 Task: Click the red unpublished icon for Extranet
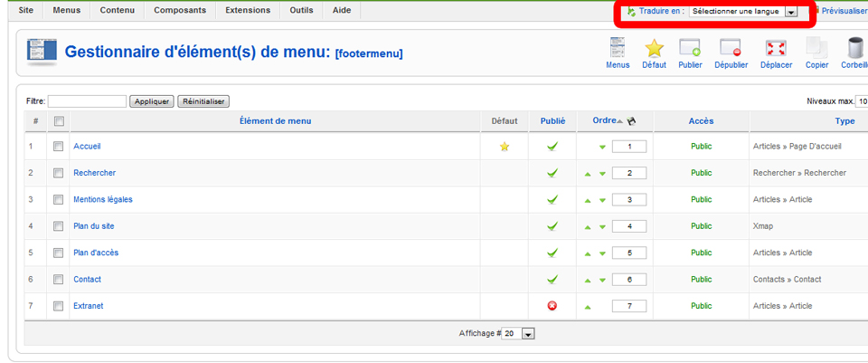pos(552,306)
